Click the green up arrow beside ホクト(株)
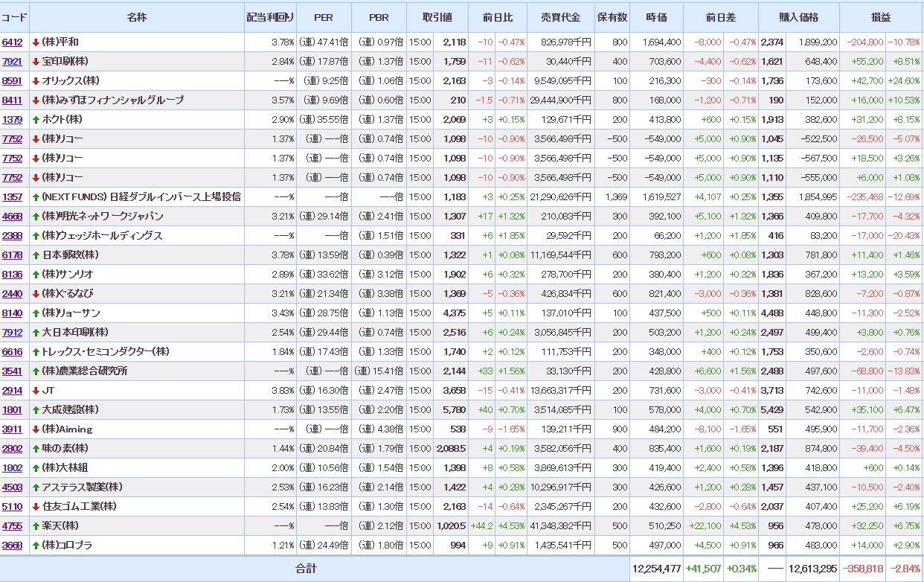Image resolution: width=924 pixels, height=582 pixels. pyautogui.click(x=36, y=120)
